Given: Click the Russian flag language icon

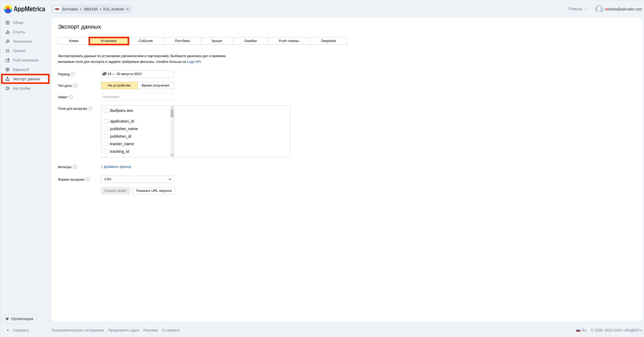Looking at the screenshot, I should point(578,330).
